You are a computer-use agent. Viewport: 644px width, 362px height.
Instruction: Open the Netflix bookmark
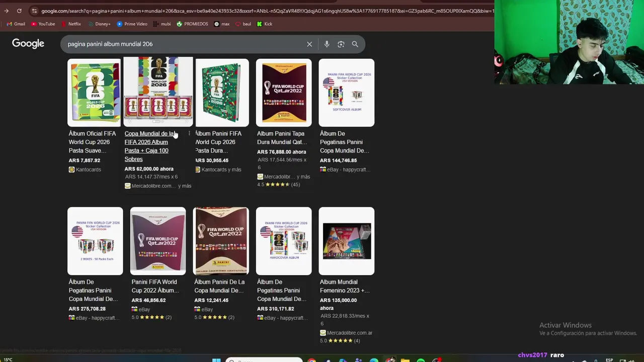click(x=71, y=24)
